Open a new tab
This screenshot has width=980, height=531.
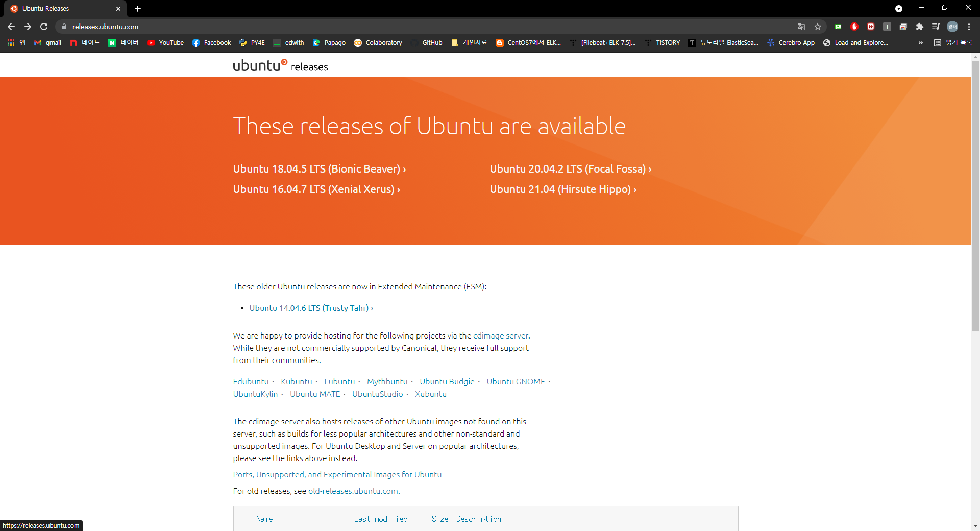coord(138,9)
